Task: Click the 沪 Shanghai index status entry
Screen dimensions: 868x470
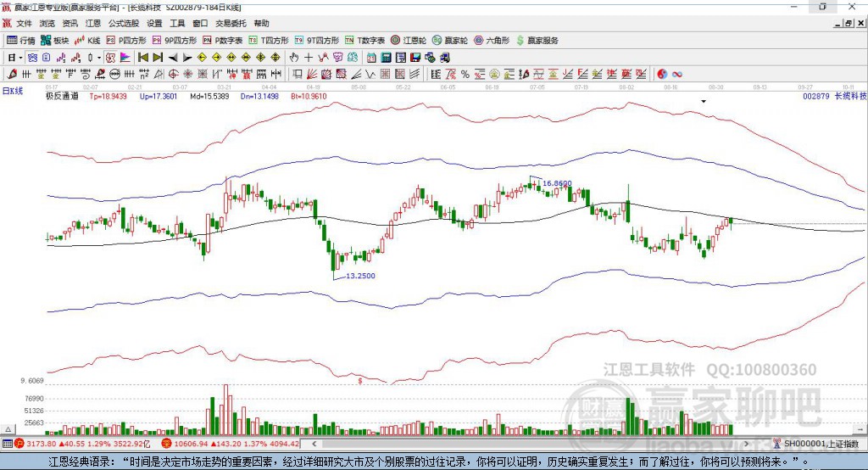Action: 81,444
